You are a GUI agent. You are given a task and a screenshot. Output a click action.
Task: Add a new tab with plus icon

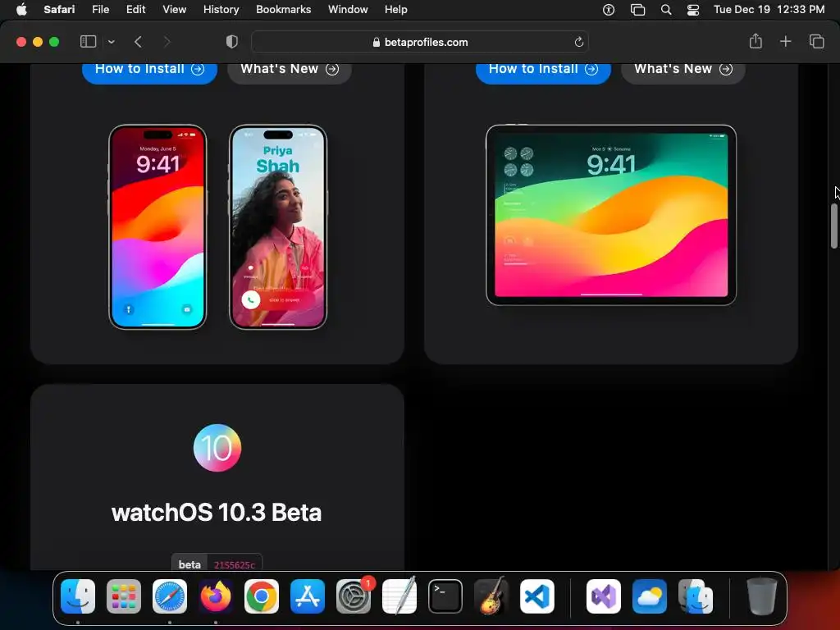tap(785, 41)
